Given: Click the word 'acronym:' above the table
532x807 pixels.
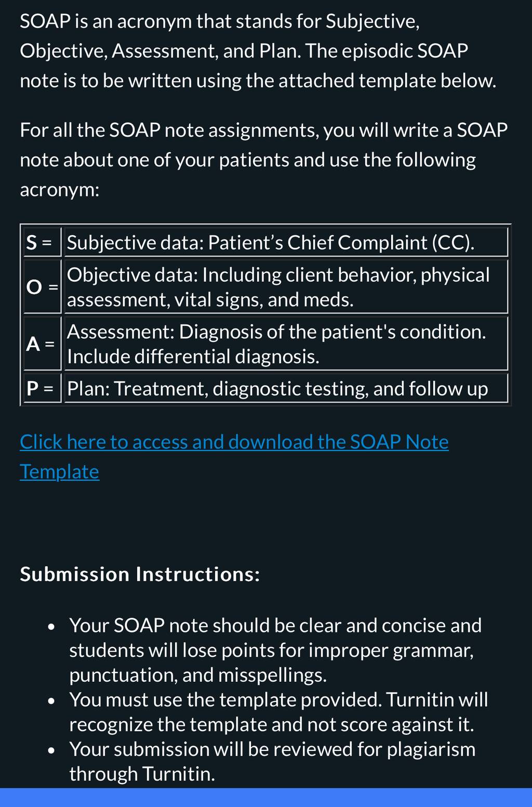Looking at the screenshot, I should click(x=59, y=190).
